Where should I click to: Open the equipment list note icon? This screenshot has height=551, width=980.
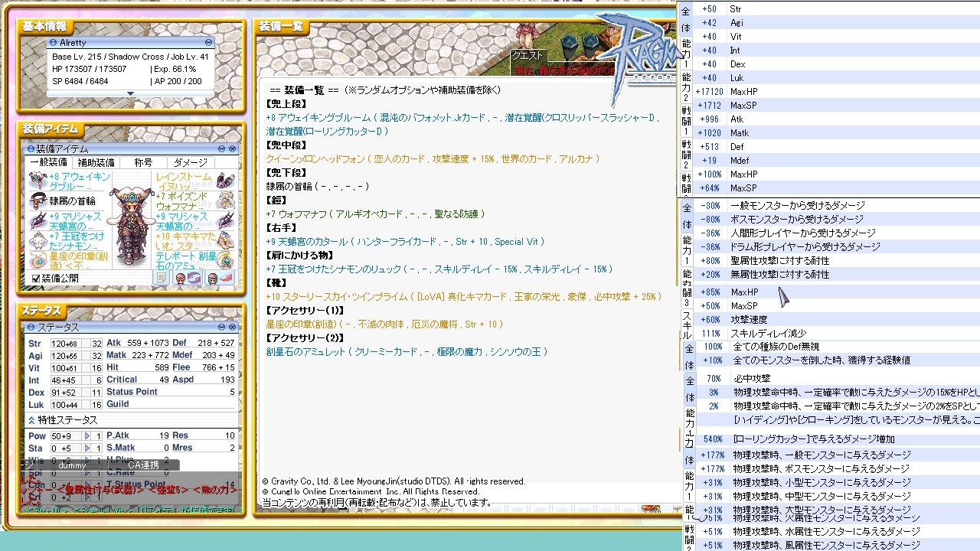[x=161, y=278]
